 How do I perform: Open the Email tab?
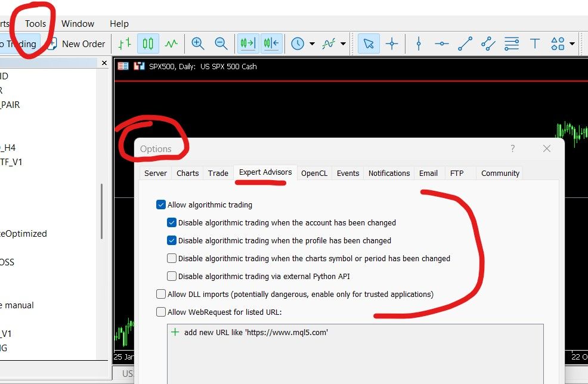[428, 174]
